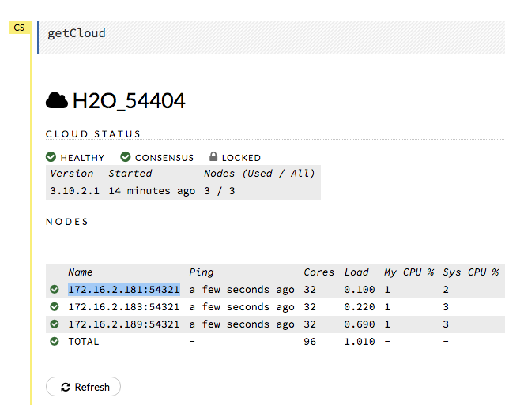
Task: Select node name 172.16.2.183:54321
Action: click(123, 307)
